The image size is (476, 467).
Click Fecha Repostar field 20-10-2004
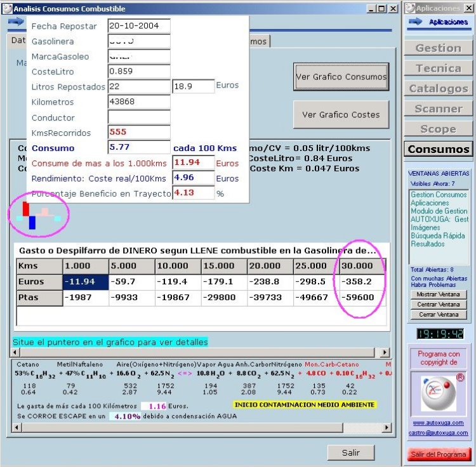139,26
